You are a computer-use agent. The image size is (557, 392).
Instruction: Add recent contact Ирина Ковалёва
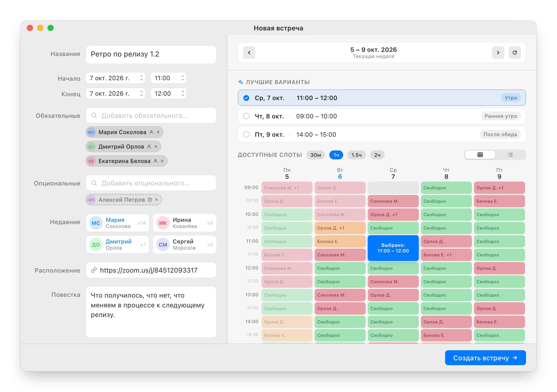click(185, 223)
